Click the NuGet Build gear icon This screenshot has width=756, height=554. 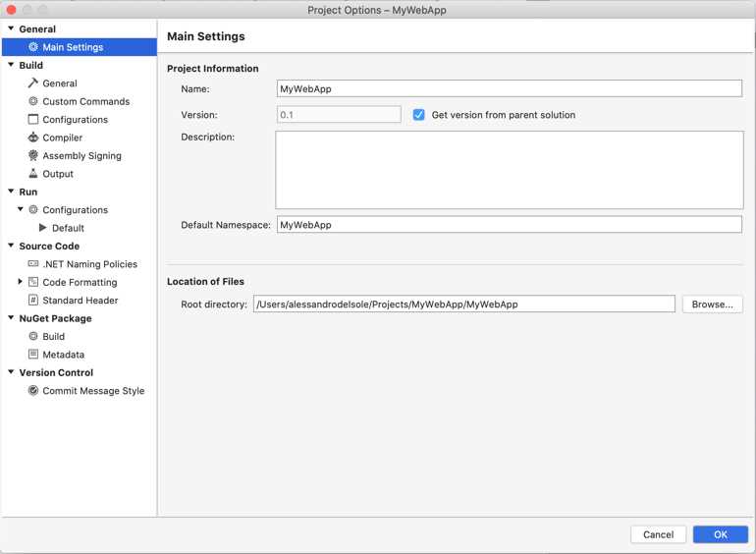[33, 336]
